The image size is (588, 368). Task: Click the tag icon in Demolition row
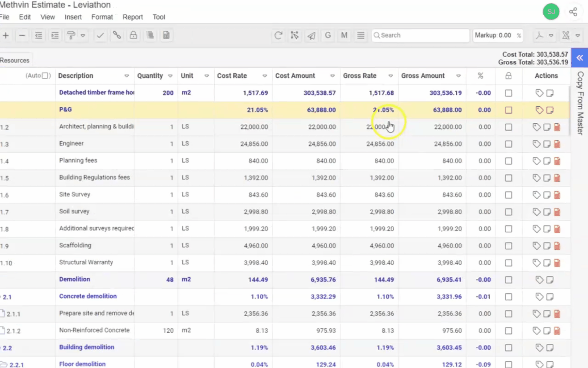[539, 280]
